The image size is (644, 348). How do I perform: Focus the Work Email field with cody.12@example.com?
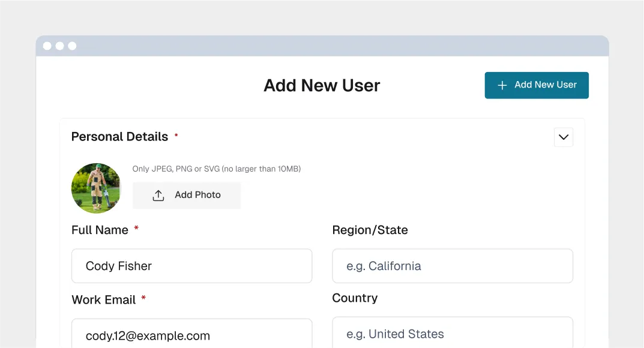[191, 335]
